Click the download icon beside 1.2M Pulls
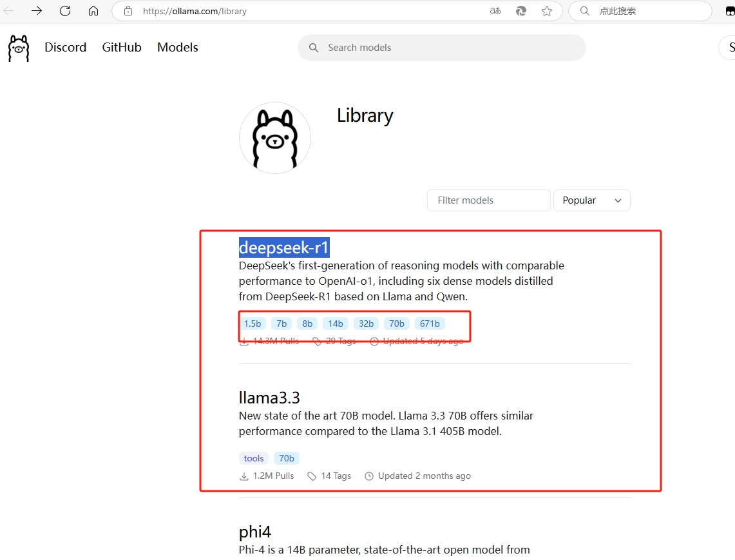735x560 pixels. click(243, 476)
